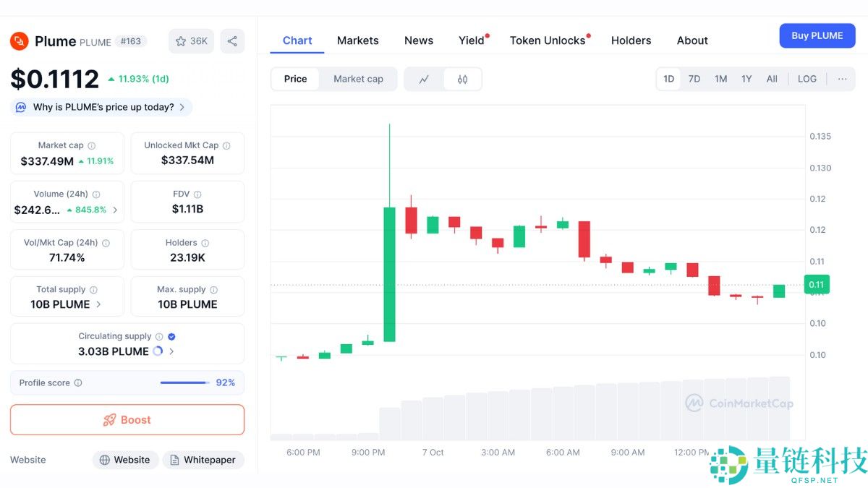Switch to the Holders tab
Image resolution: width=868 pixels, height=488 pixels.
coord(631,40)
